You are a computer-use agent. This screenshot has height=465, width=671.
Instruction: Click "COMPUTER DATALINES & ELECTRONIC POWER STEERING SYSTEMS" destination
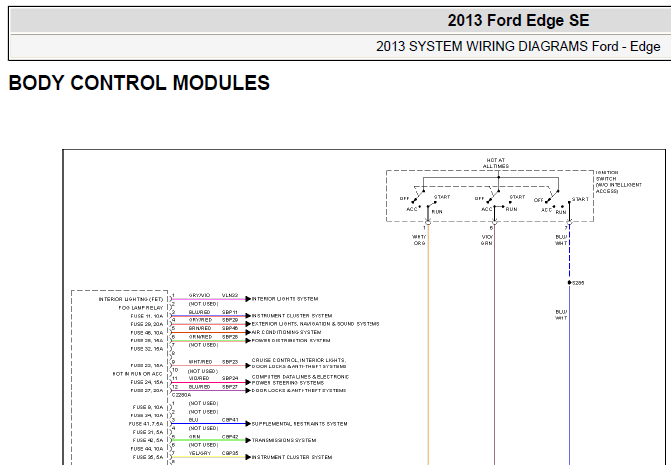coord(300,380)
